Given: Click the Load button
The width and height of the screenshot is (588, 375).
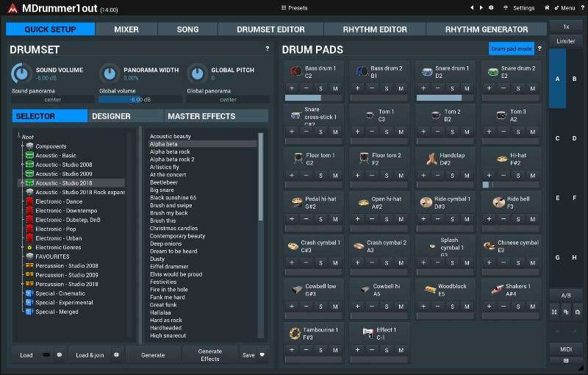Looking at the screenshot, I should 26,355.
